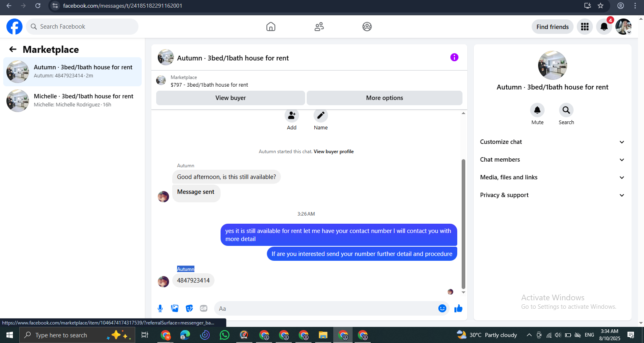
Task: Attach a photo using the image icon
Action: pyautogui.click(x=175, y=308)
